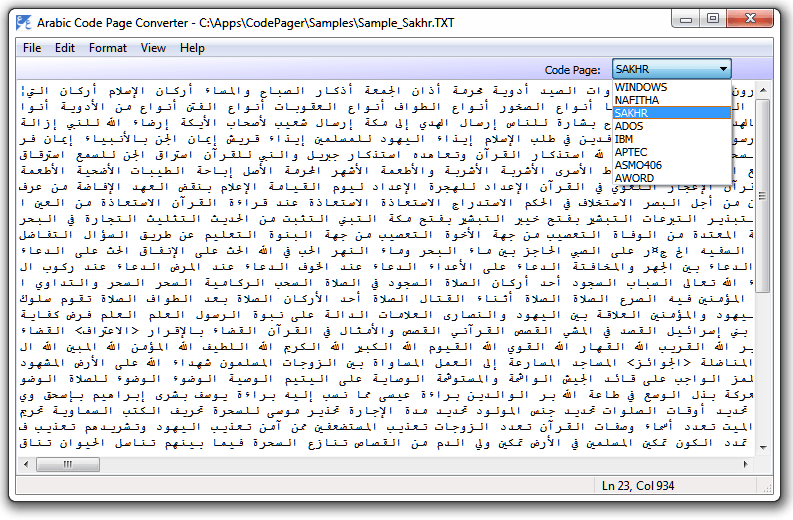Screen dimensions: 793x520
Task: Click the horizontal scrollbar left arrow
Action: coord(26,464)
